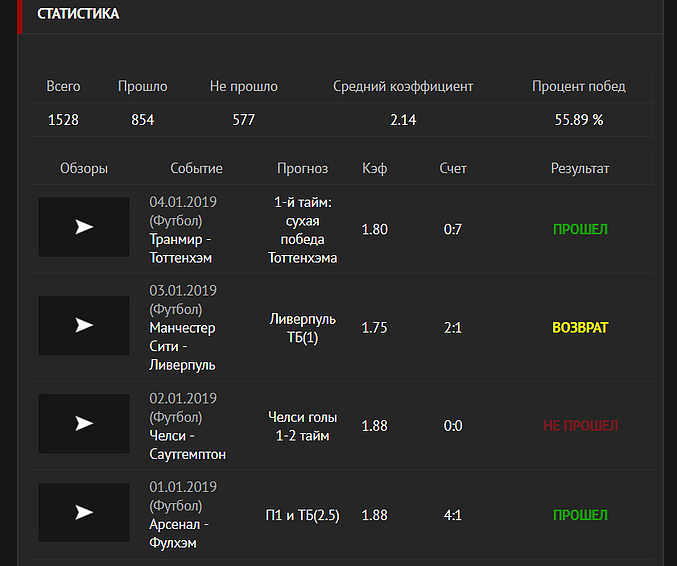The width and height of the screenshot is (677, 566).
Task: Play the Челси - Саутгемптон review video
Action: (84, 424)
